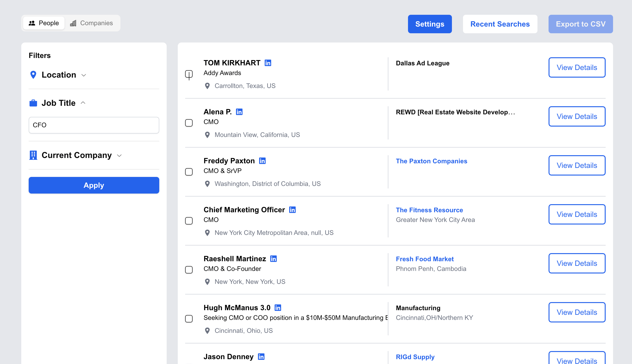The height and width of the screenshot is (364, 632).
Task: Expand the Current Company filter chevron
Action: coord(119,156)
